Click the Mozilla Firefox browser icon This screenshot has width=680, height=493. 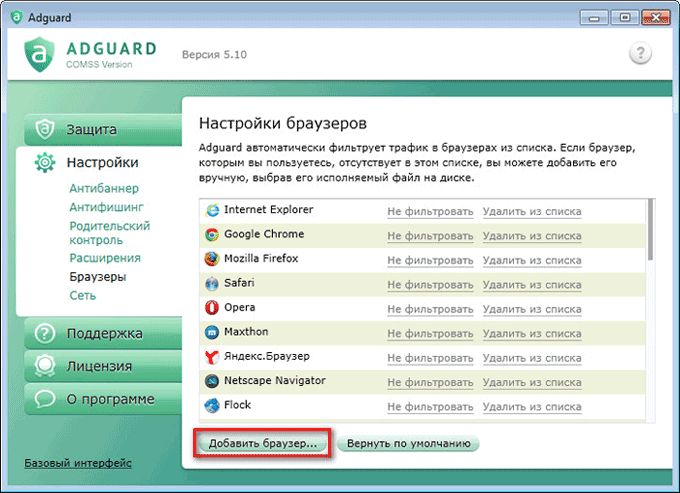pos(212,259)
